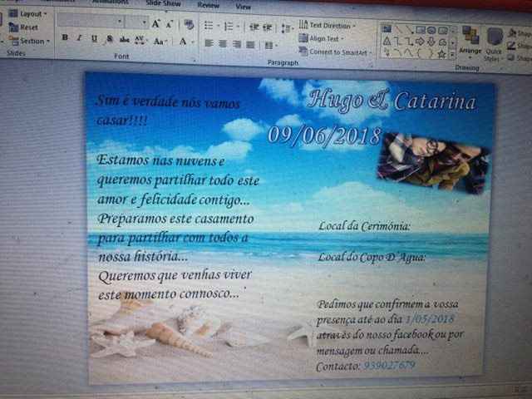Open Line Spacing options
The height and width of the screenshot is (399, 532).
click(x=286, y=28)
